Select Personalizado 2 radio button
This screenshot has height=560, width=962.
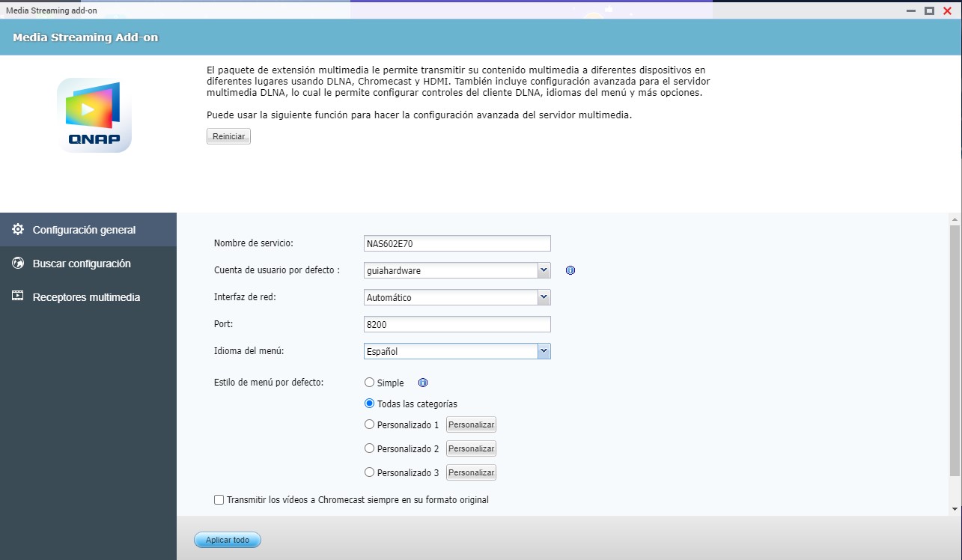pyautogui.click(x=369, y=448)
